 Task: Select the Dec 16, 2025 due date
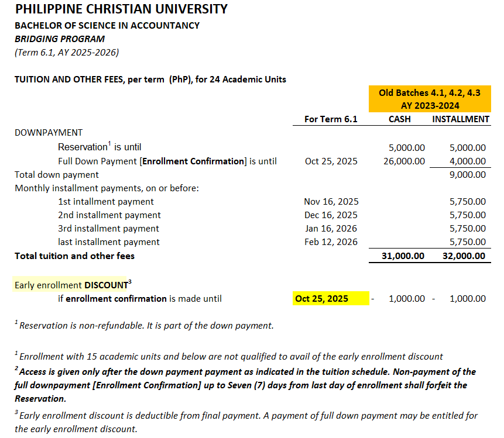pyautogui.click(x=331, y=215)
